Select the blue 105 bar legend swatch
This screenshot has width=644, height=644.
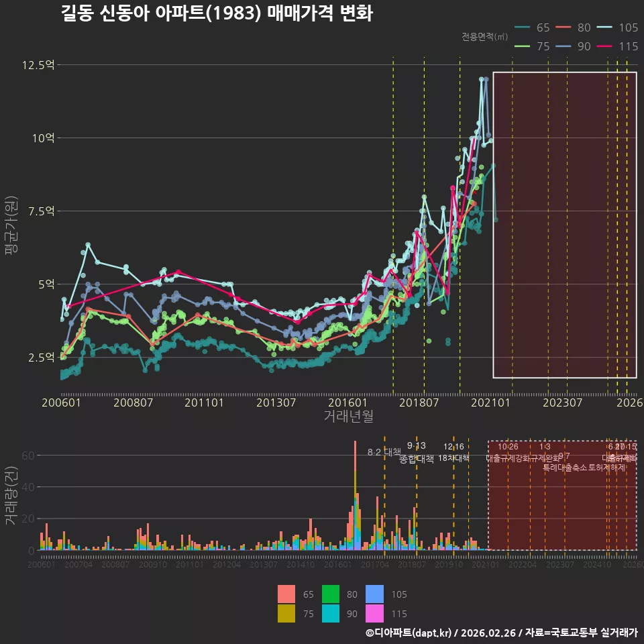point(374,594)
